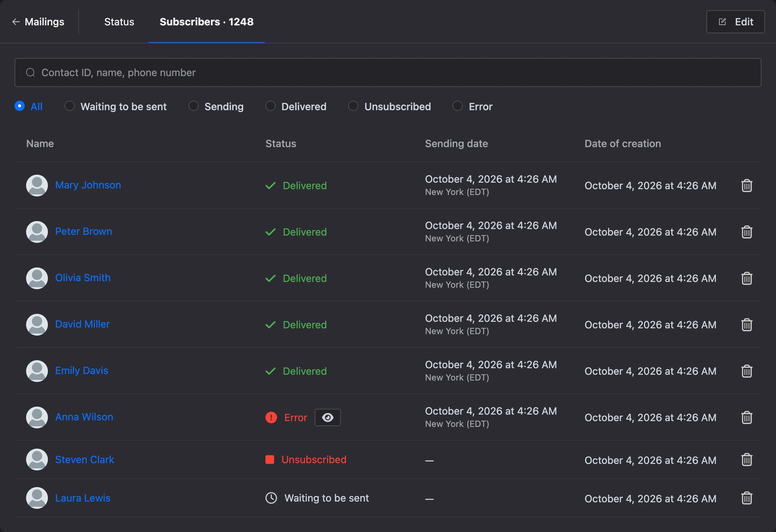The image size is (776, 532).
Task: Delete Laura Lewis with the trash icon
Action: [x=747, y=498]
